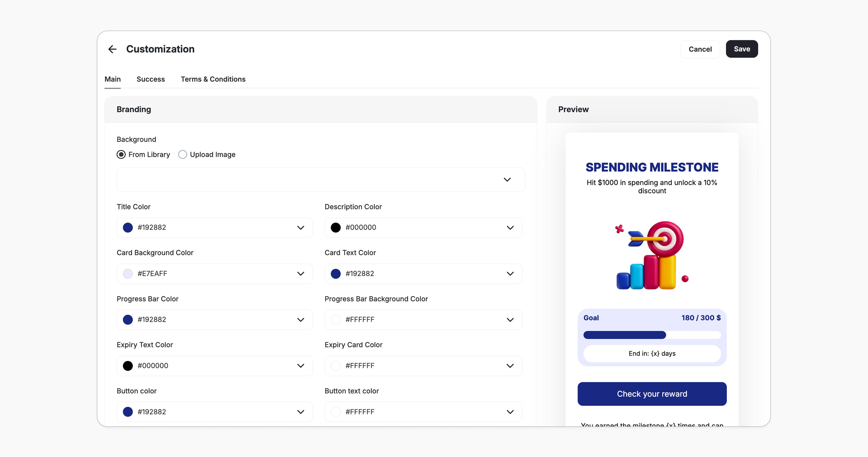Click the Card Text Color blue swatch

tap(336, 274)
